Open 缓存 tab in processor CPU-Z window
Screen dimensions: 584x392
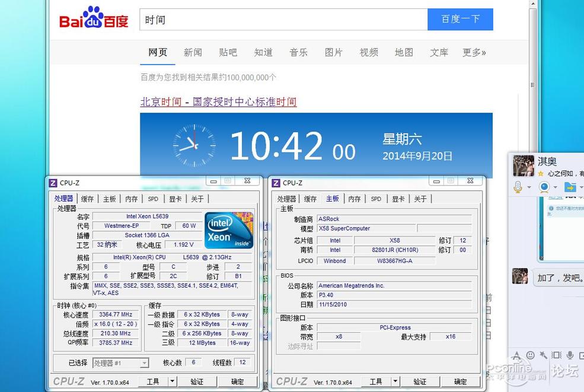point(87,199)
